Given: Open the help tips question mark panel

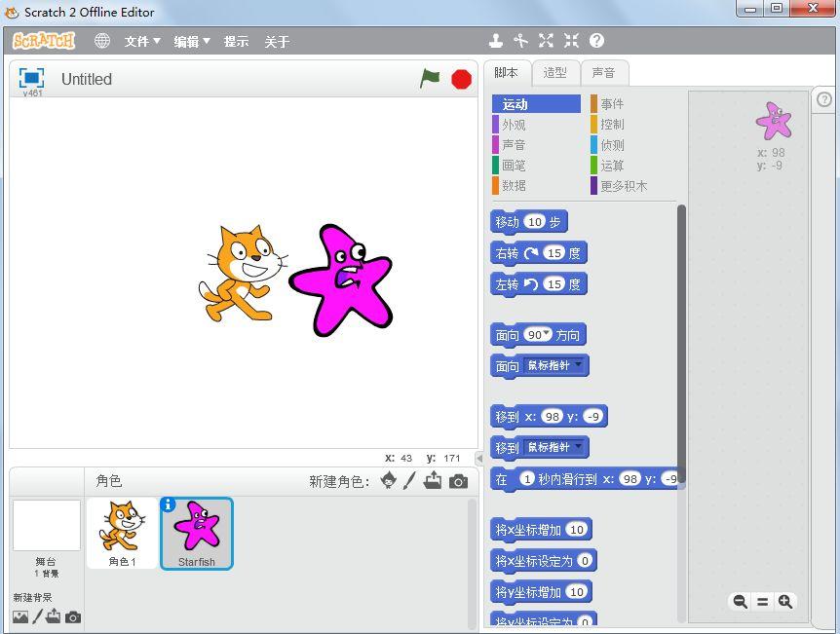Looking at the screenshot, I should click(824, 99).
